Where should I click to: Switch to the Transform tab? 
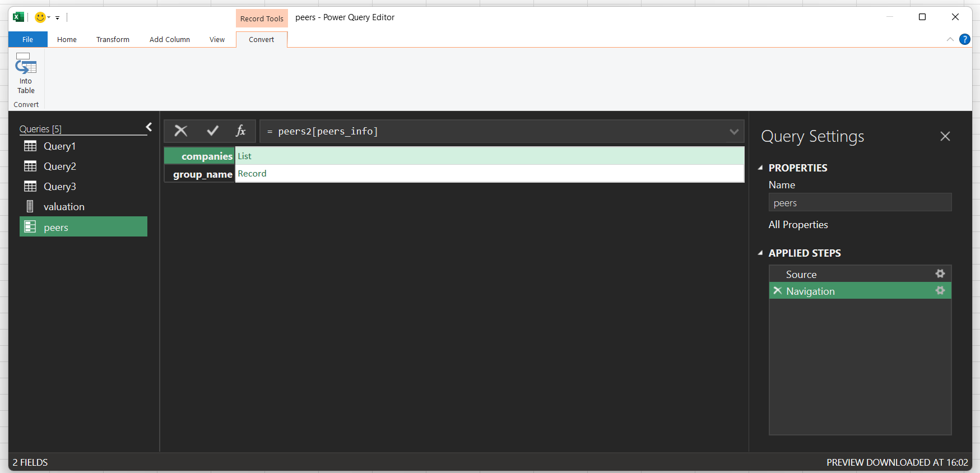coord(113,39)
